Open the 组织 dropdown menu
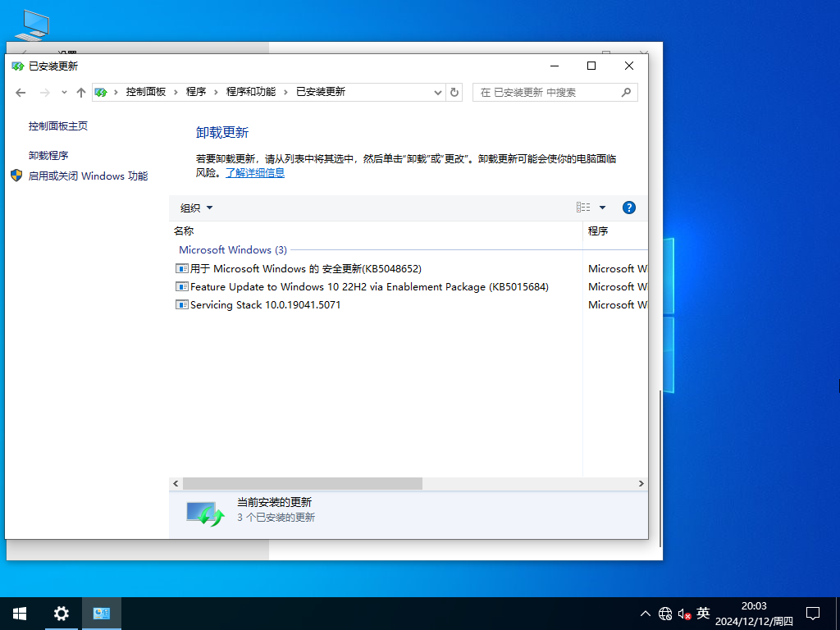 point(195,208)
